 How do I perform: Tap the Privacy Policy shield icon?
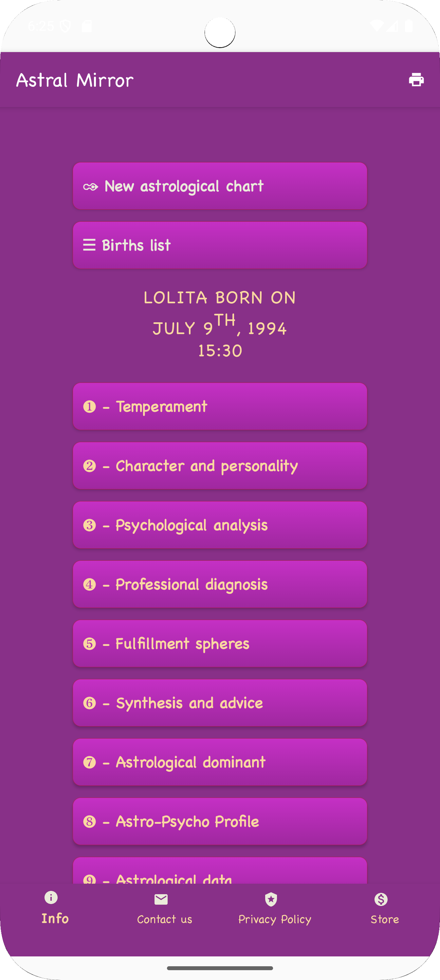271,899
